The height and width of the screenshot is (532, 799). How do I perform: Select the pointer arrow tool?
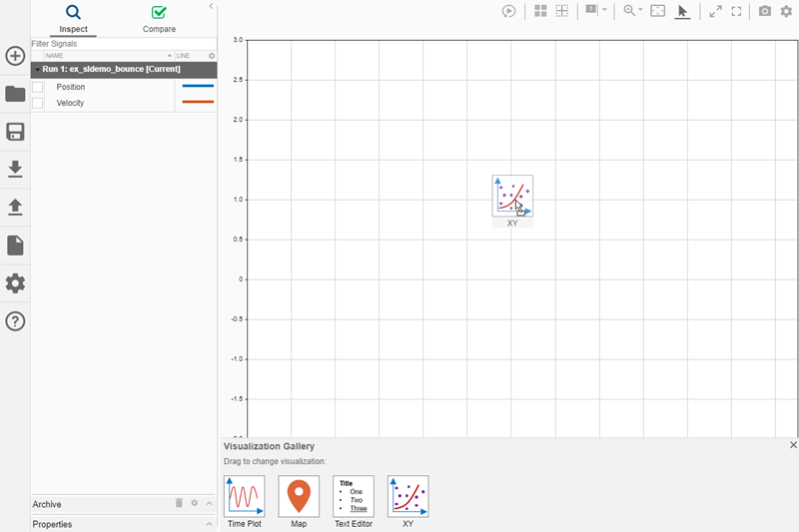[x=682, y=11]
